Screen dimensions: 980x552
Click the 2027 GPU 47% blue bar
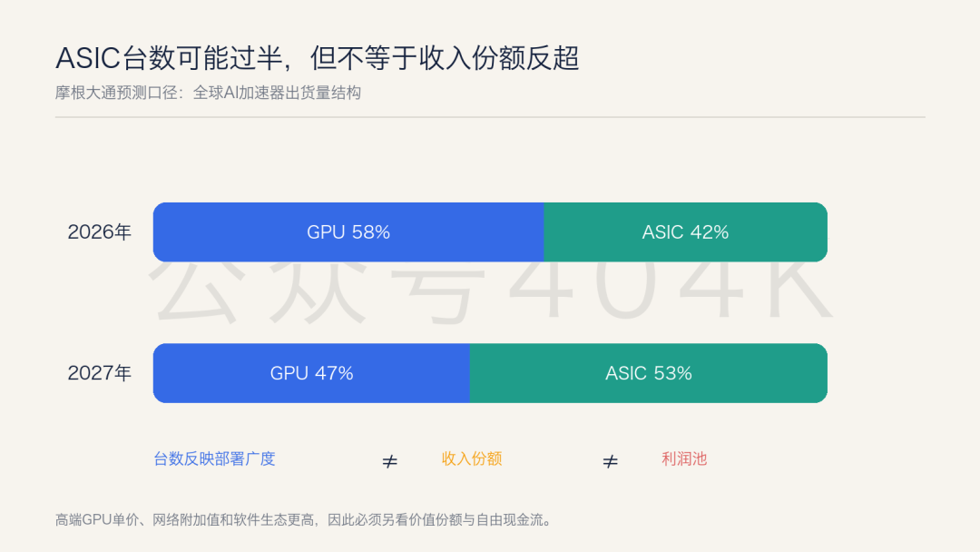click(x=311, y=373)
